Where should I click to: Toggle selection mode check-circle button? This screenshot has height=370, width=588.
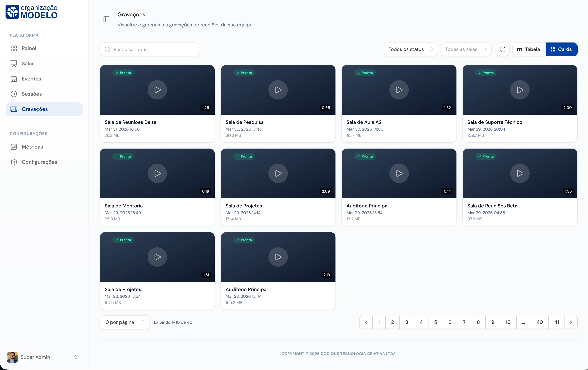pos(503,49)
